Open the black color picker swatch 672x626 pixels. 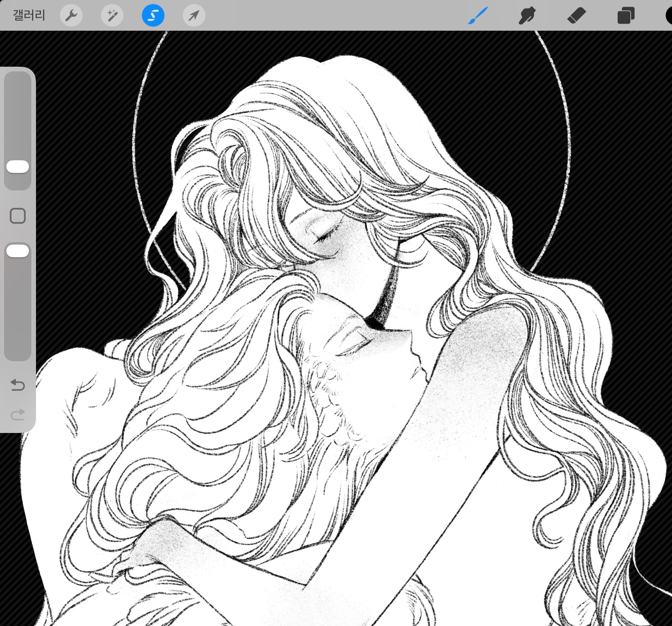coord(668,16)
